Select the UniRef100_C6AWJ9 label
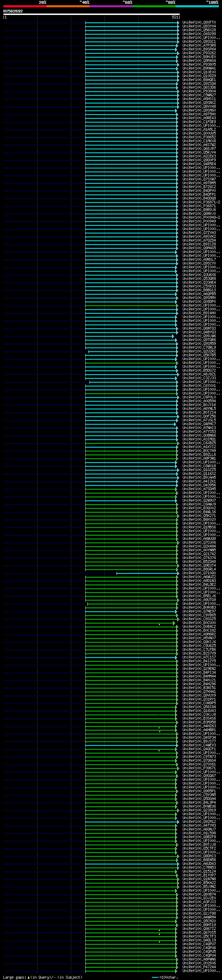Screen dimensions: 222x980 coord(199,504)
